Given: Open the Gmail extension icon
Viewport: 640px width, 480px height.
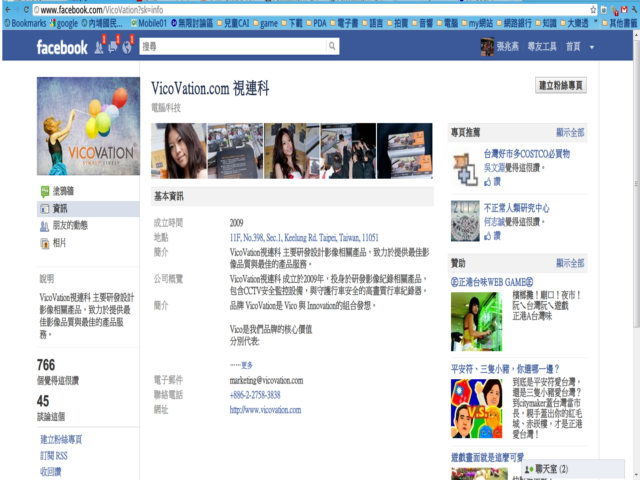Looking at the screenshot, I should [624, 10].
